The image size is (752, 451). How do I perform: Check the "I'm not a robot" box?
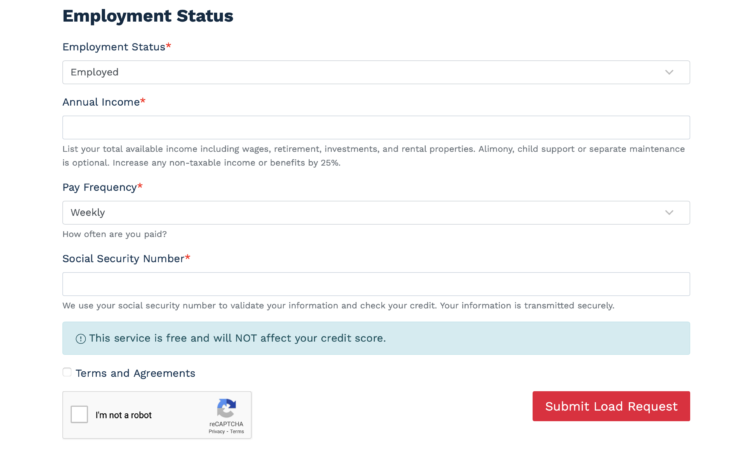pyautogui.click(x=79, y=415)
